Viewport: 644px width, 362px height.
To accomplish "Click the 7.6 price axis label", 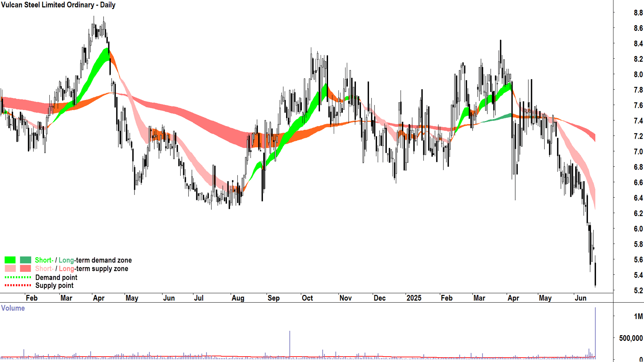I will tap(638, 105).
